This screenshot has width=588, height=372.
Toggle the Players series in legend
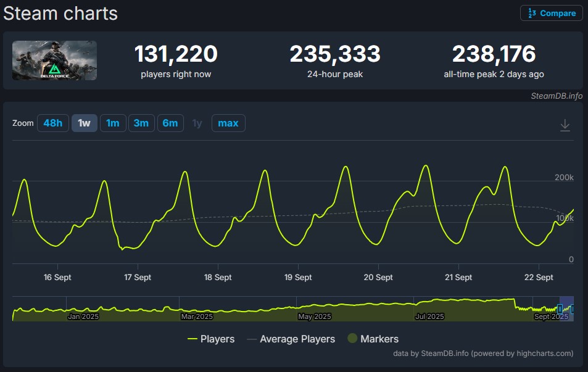click(210, 339)
